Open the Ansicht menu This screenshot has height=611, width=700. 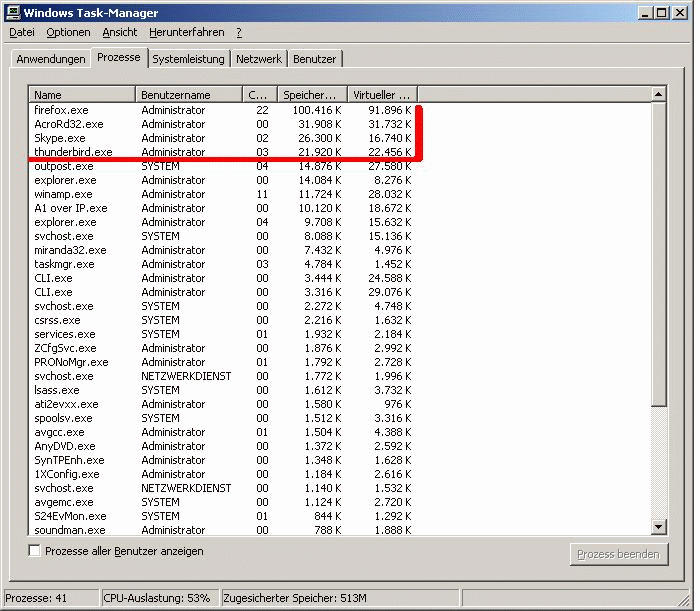(x=120, y=32)
